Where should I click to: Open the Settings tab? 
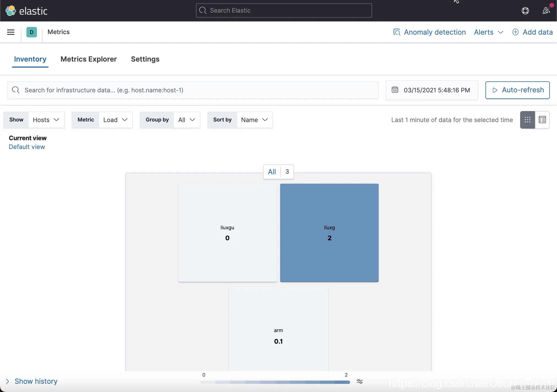click(145, 59)
